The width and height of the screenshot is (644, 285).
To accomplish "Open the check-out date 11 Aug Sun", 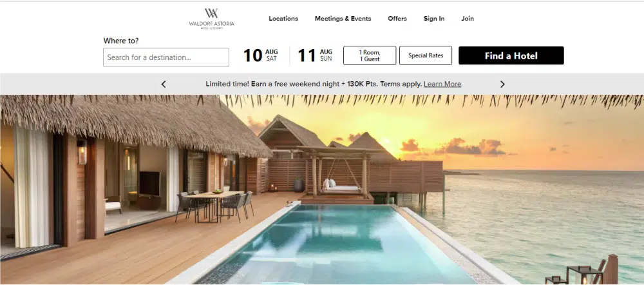I will (x=315, y=55).
